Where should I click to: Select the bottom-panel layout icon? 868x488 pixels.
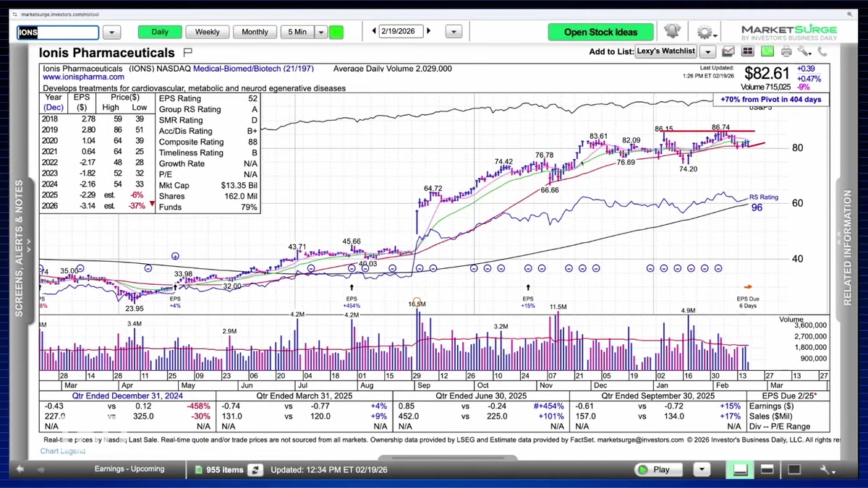[740, 470]
